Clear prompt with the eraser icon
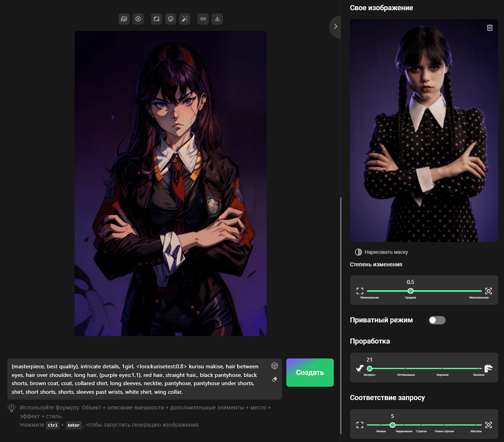Screen dimensions: 504x442 pos(275,379)
